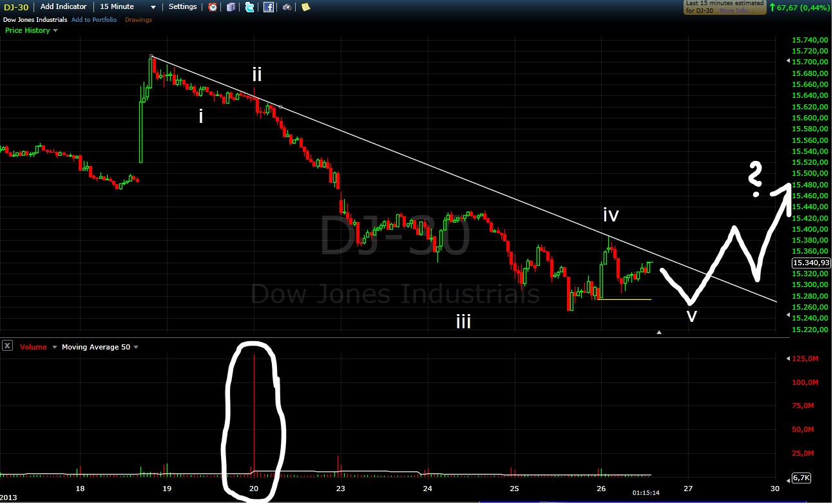Image resolution: width=833 pixels, height=504 pixels.
Task: Click the 2013 year label
Action: pos(9,498)
